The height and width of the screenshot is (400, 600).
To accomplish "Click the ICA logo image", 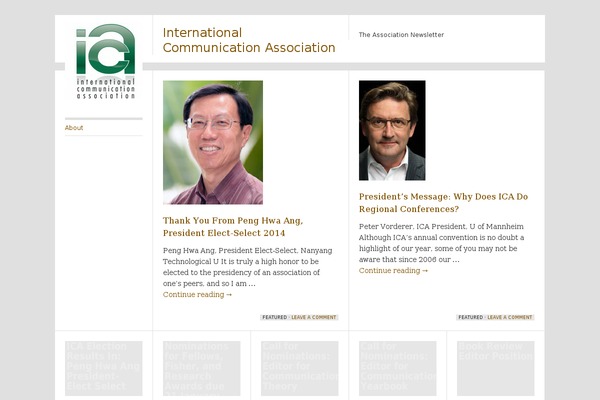I will 106,61.
